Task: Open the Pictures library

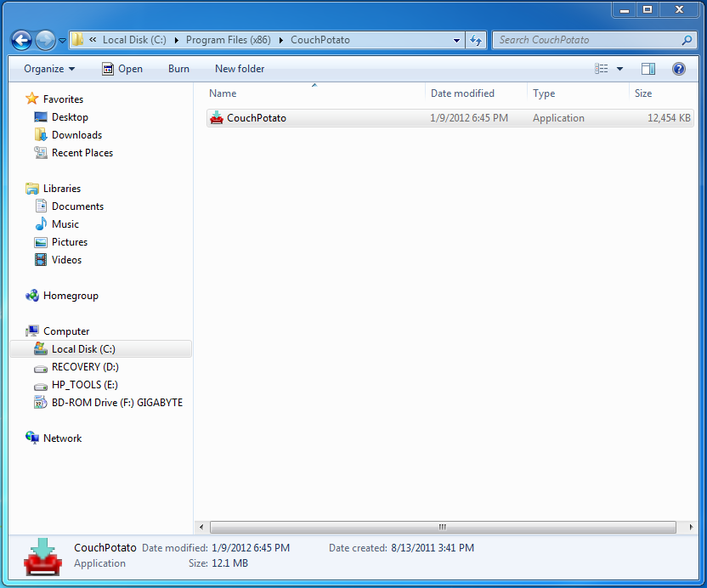Action: (70, 242)
